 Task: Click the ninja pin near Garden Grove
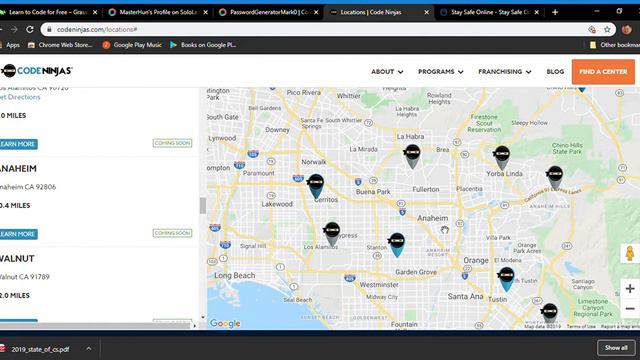(x=397, y=244)
